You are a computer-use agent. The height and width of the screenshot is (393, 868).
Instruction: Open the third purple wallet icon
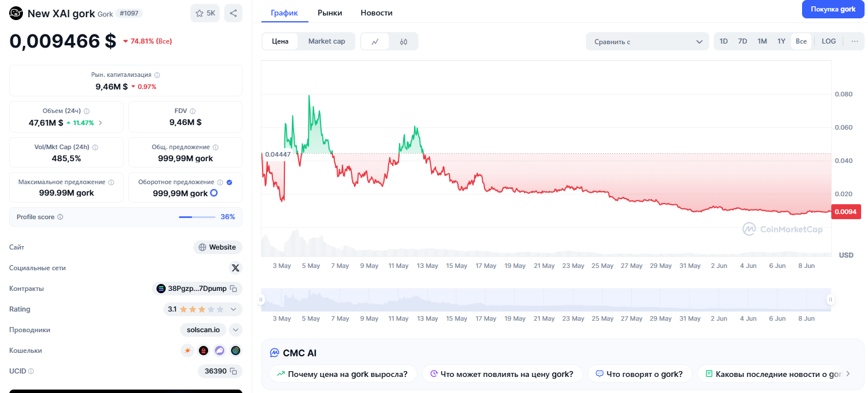pyautogui.click(x=220, y=351)
